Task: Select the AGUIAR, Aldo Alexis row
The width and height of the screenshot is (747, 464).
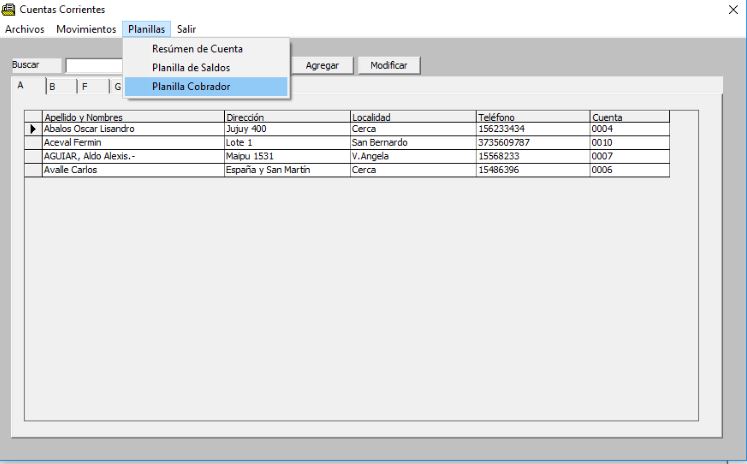Action: click(133, 156)
